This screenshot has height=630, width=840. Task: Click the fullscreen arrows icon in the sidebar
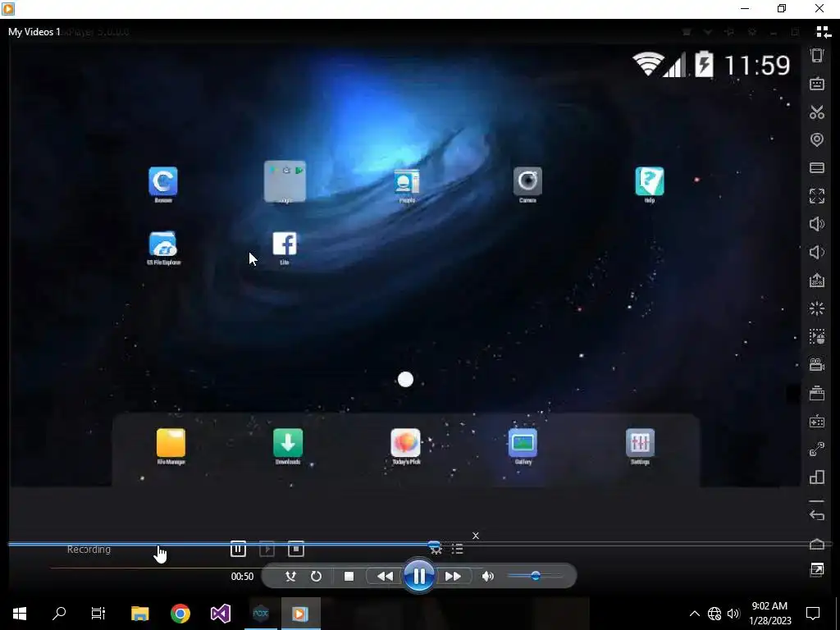click(x=816, y=196)
